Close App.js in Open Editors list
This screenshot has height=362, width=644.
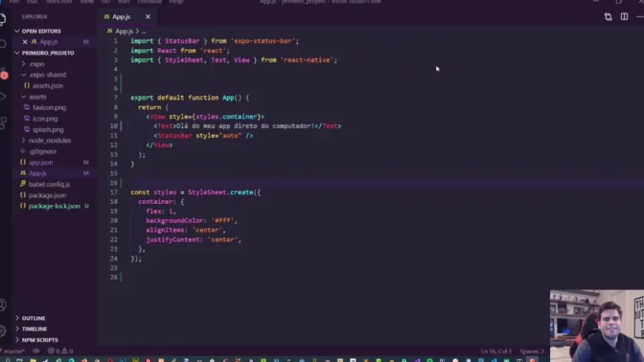click(x=25, y=42)
